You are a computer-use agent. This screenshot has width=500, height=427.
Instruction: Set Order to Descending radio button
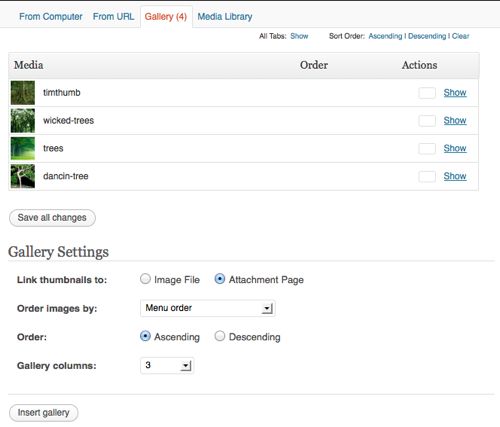[220, 336]
